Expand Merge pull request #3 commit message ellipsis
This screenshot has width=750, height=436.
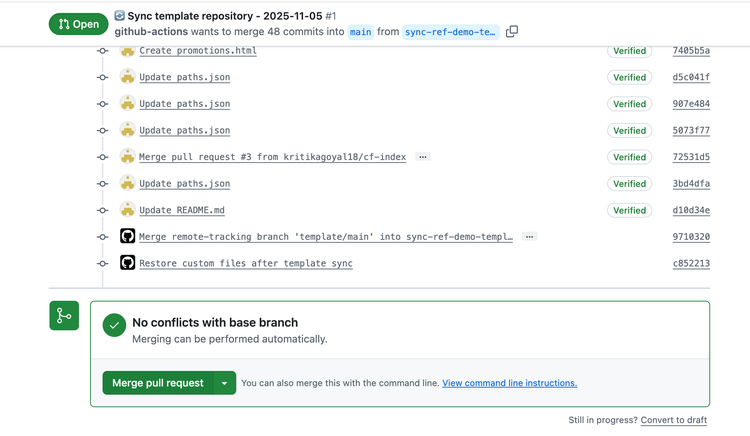(x=422, y=157)
